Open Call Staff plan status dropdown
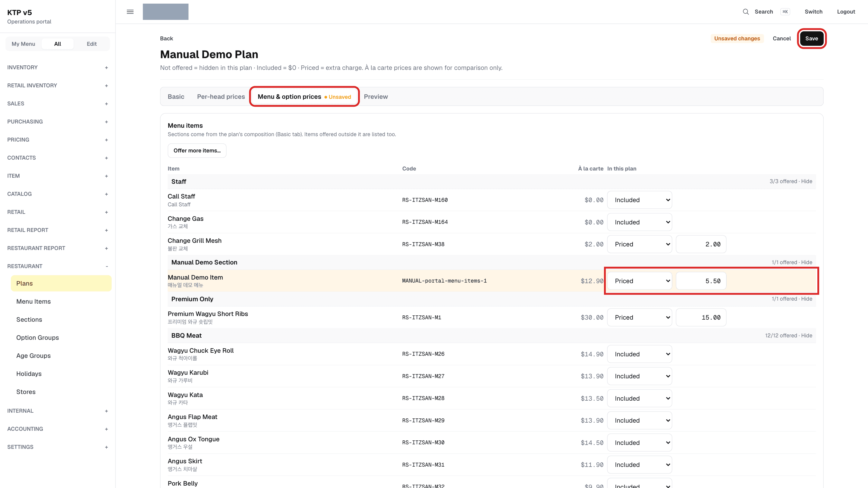Image resolution: width=868 pixels, height=488 pixels. click(639, 200)
